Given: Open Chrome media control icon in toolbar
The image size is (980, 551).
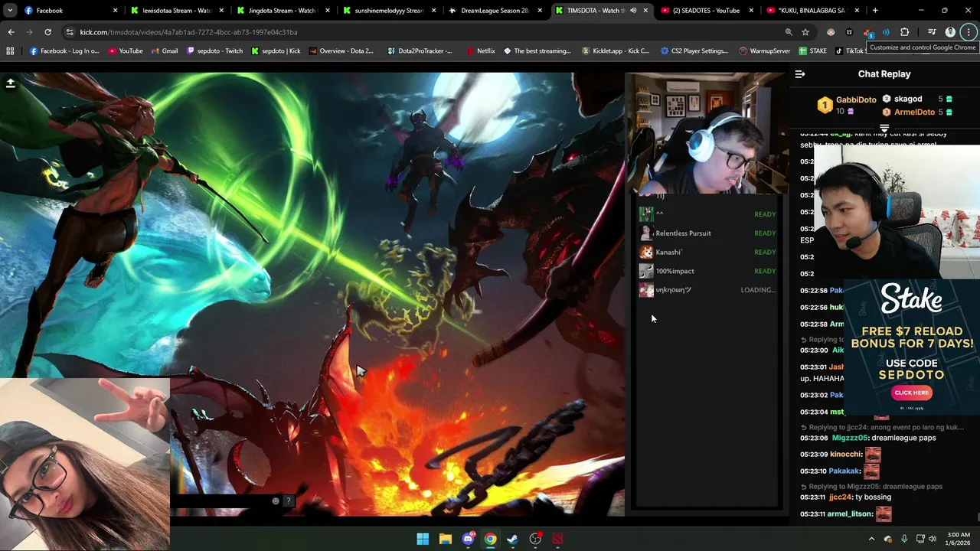Looking at the screenshot, I should [932, 32].
